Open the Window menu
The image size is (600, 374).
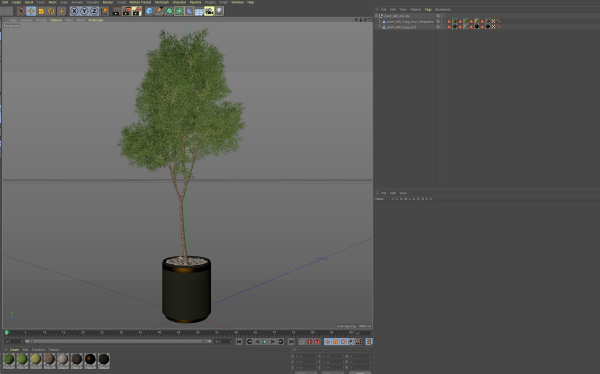click(x=237, y=2)
